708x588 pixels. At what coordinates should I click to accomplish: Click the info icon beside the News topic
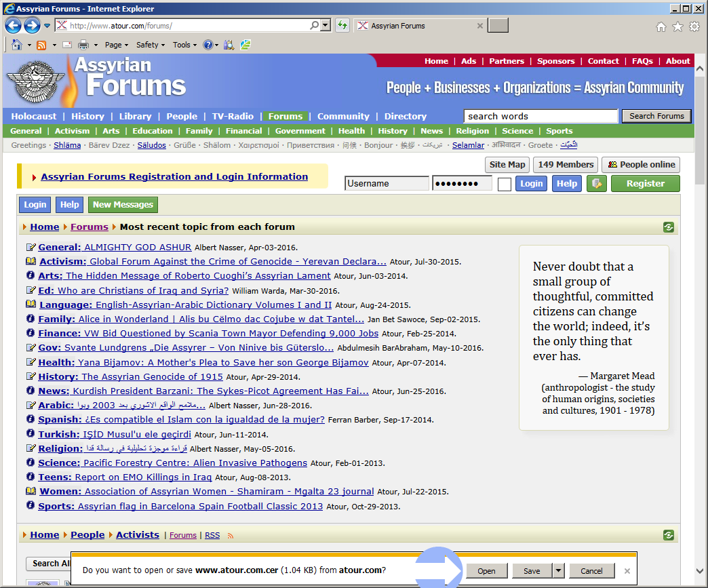click(31, 391)
